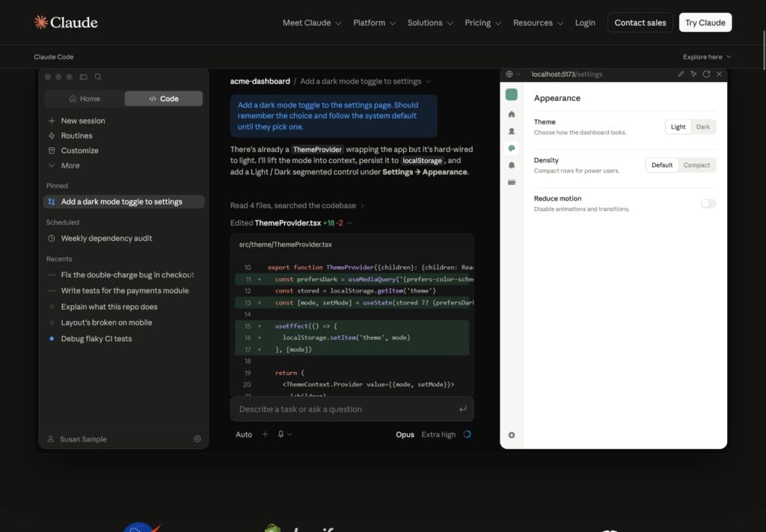Open the Meet Claude dropdown
The image size is (766, 532).
click(x=312, y=22)
